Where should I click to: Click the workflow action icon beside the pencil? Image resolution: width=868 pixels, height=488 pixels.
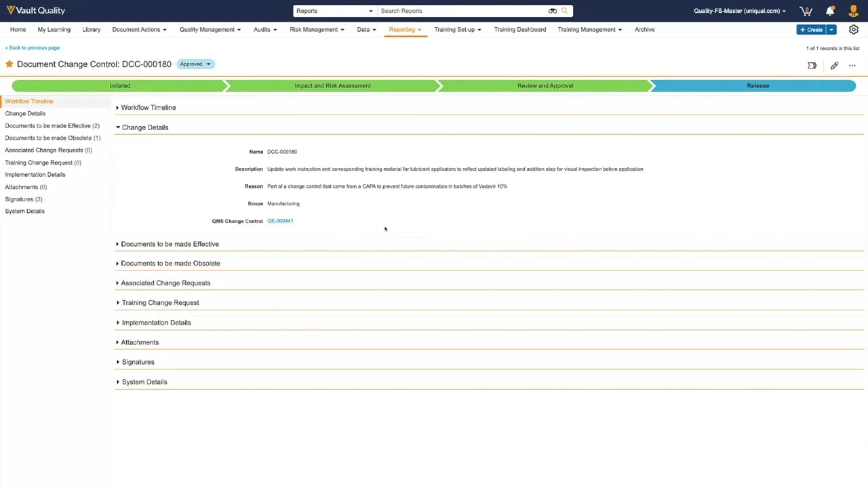click(x=812, y=66)
